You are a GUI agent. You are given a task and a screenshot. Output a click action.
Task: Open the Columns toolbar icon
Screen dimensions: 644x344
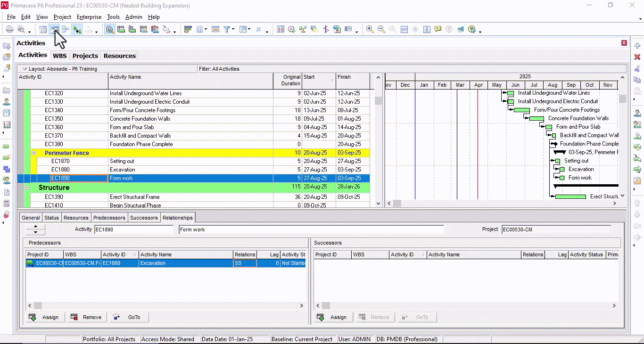click(199, 29)
